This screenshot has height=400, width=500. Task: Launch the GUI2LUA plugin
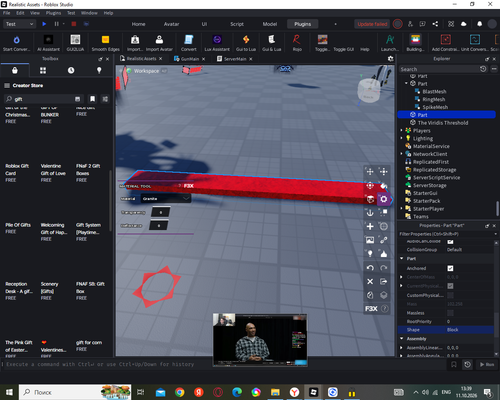[75, 40]
